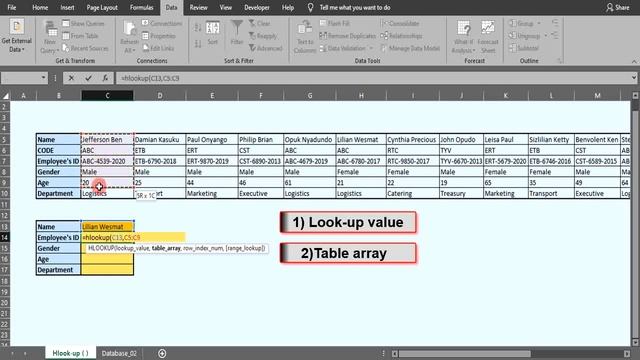Screen dimensions: 640x360
Task: Click Flash Fill
Action: (x=334, y=24)
